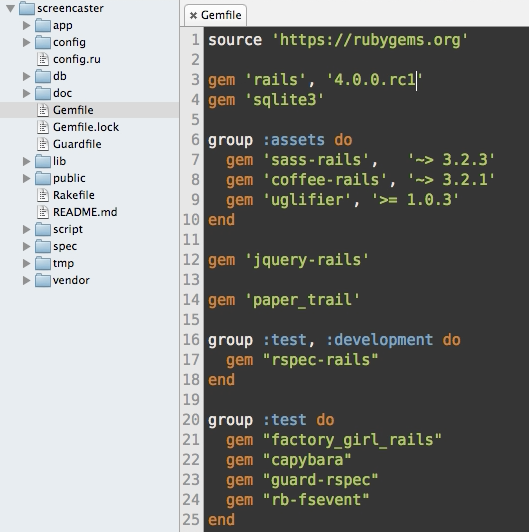The height and width of the screenshot is (532, 529).
Task: Click "guard-rspec" gem name
Action: coord(320,480)
